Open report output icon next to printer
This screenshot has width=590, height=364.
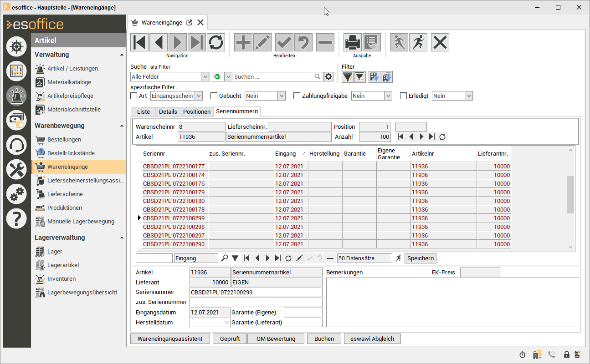click(372, 42)
